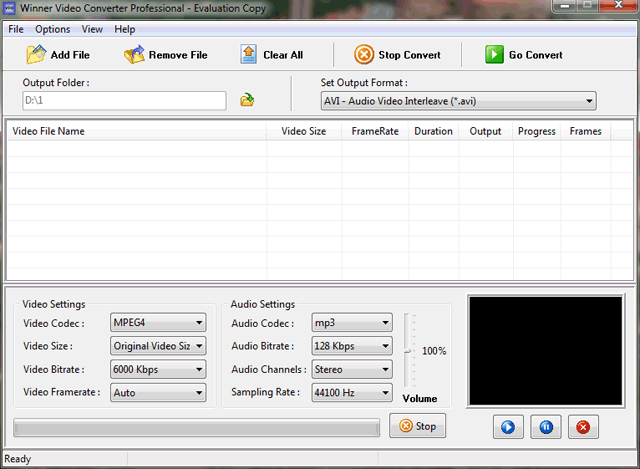This screenshot has width=640, height=469.
Task: Pause the preview video
Action: coord(546,427)
